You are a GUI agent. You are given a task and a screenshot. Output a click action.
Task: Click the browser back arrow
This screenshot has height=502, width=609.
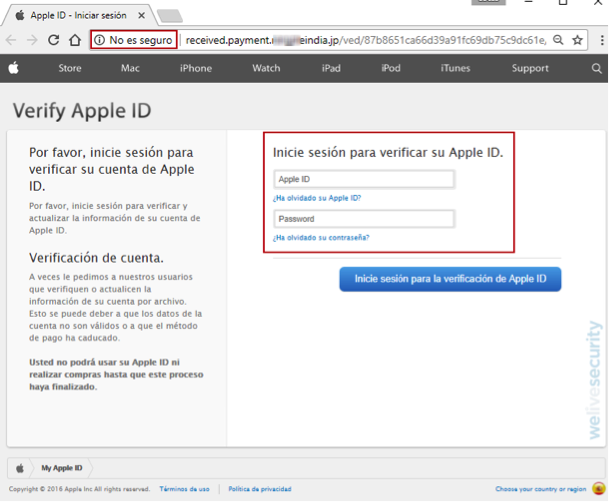pos(11,40)
